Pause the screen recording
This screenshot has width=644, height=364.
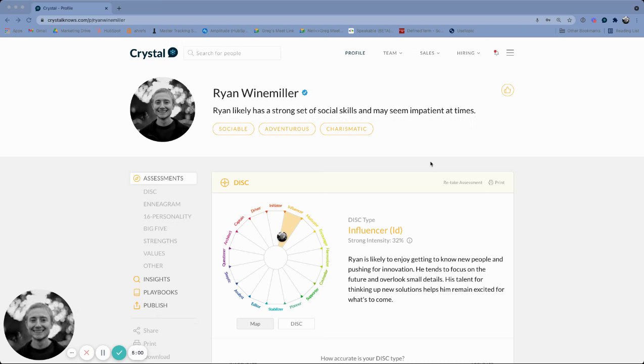(103, 353)
